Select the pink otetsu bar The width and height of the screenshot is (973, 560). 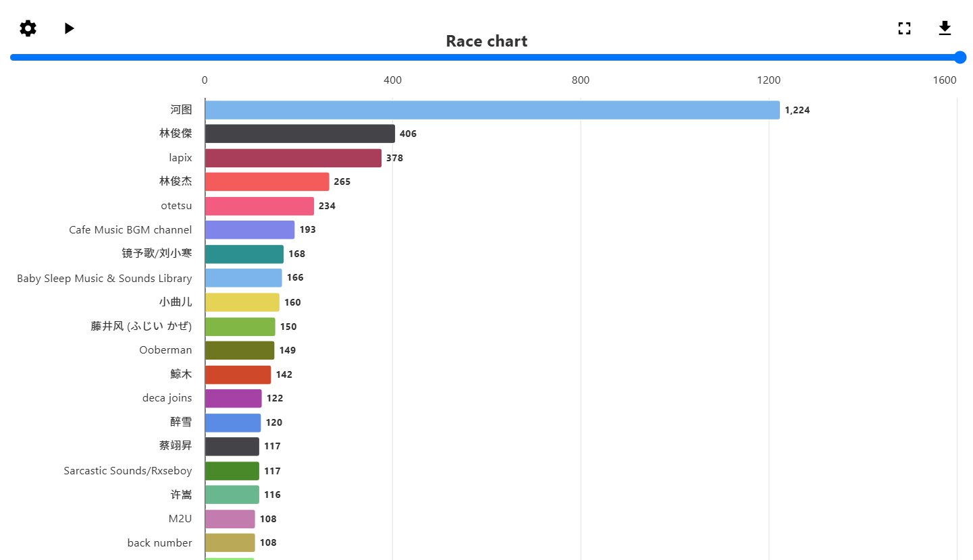(x=259, y=206)
